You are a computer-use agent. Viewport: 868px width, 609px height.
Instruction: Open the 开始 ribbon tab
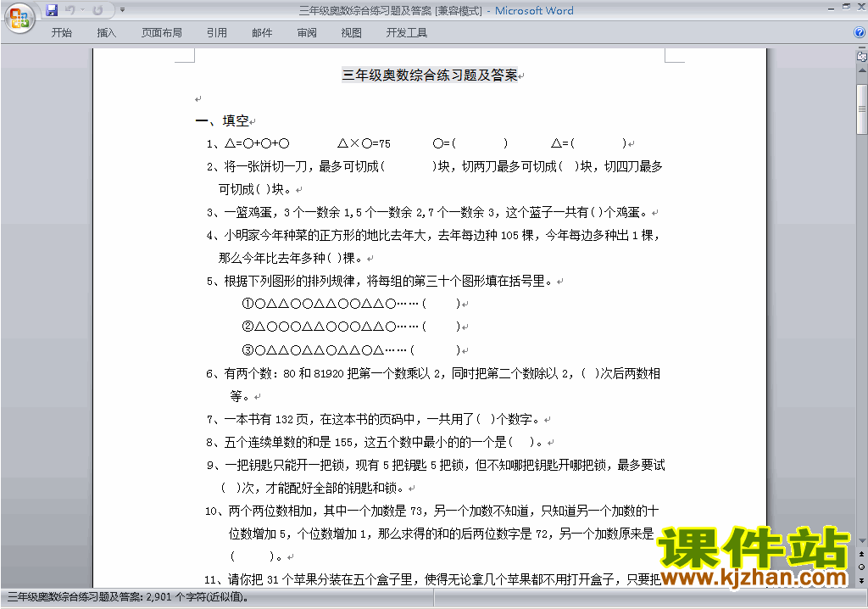click(61, 33)
